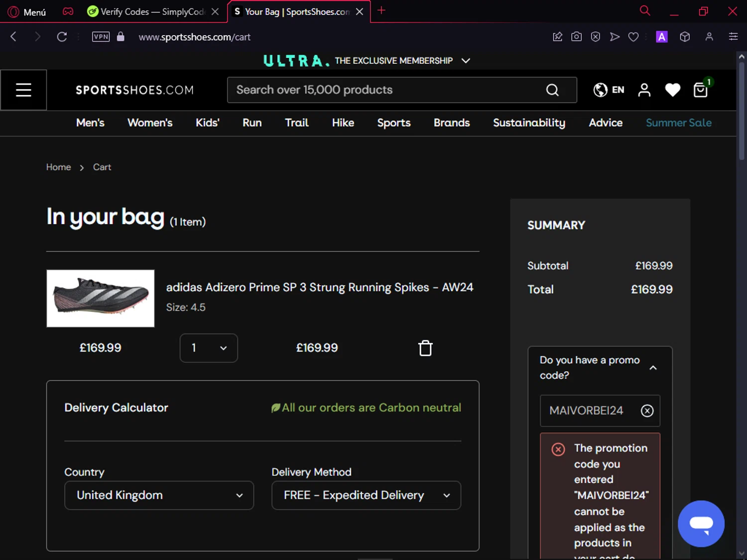This screenshot has height=560, width=747.
Task: Open the adidas Adizero Prime SP 3 product link
Action: (x=320, y=287)
